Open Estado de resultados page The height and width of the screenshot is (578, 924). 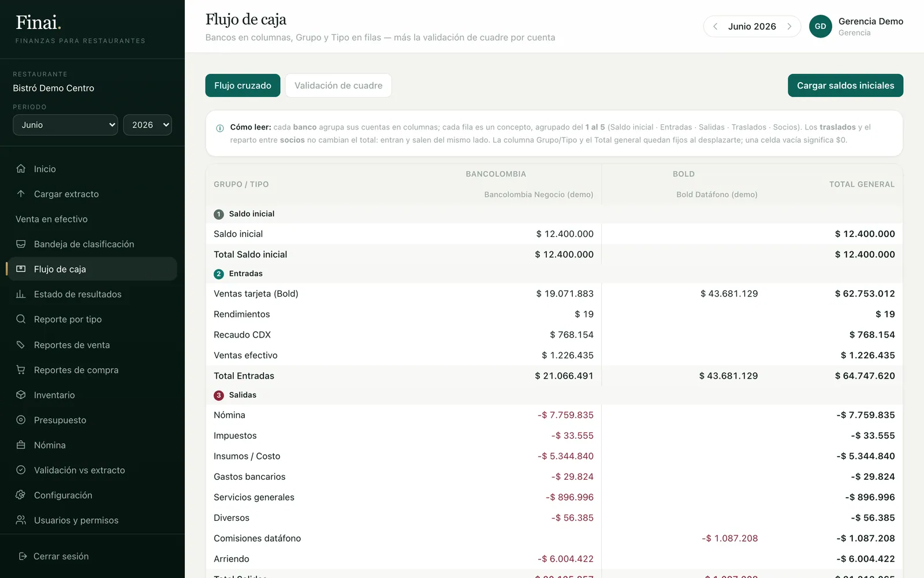(x=92, y=294)
